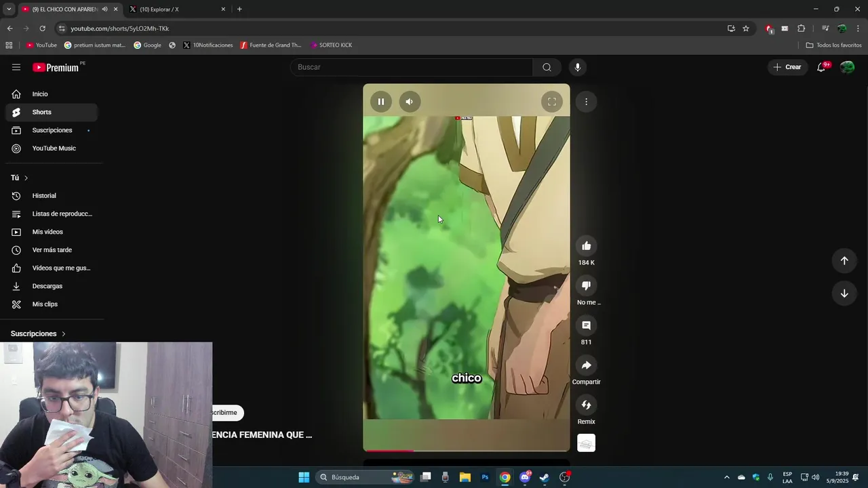This screenshot has height=488, width=868.
Task: Open Chrome's three-dot menu
Action: click(x=859, y=28)
